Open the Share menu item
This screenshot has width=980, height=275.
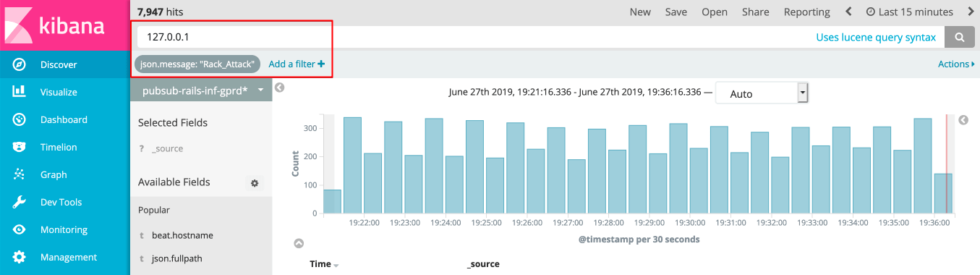(755, 12)
